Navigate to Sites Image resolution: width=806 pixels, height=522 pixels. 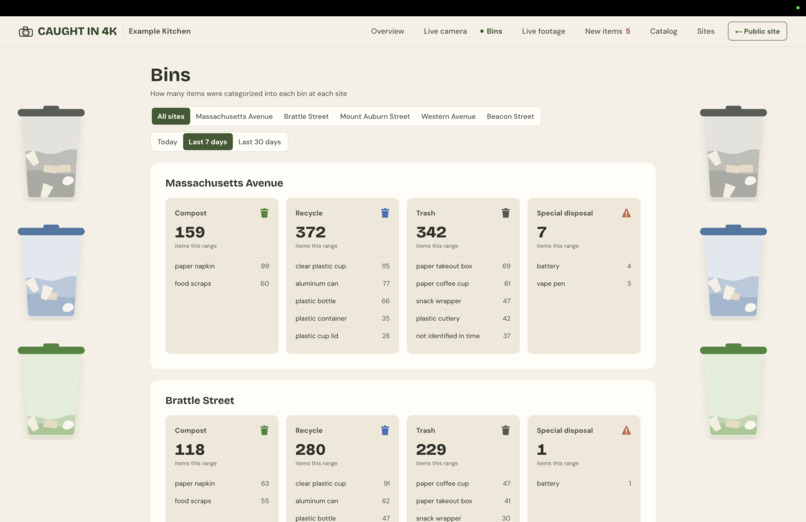pos(705,31)
